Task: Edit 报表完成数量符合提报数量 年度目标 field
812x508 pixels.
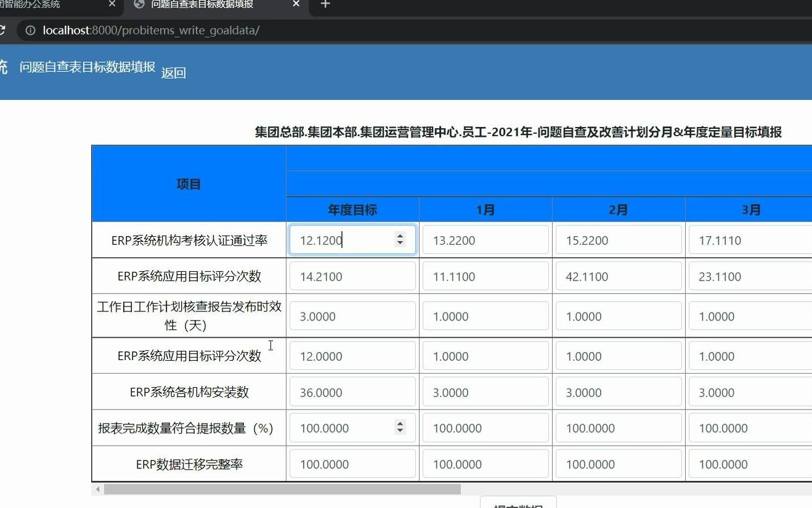Action: click(352, 428)
